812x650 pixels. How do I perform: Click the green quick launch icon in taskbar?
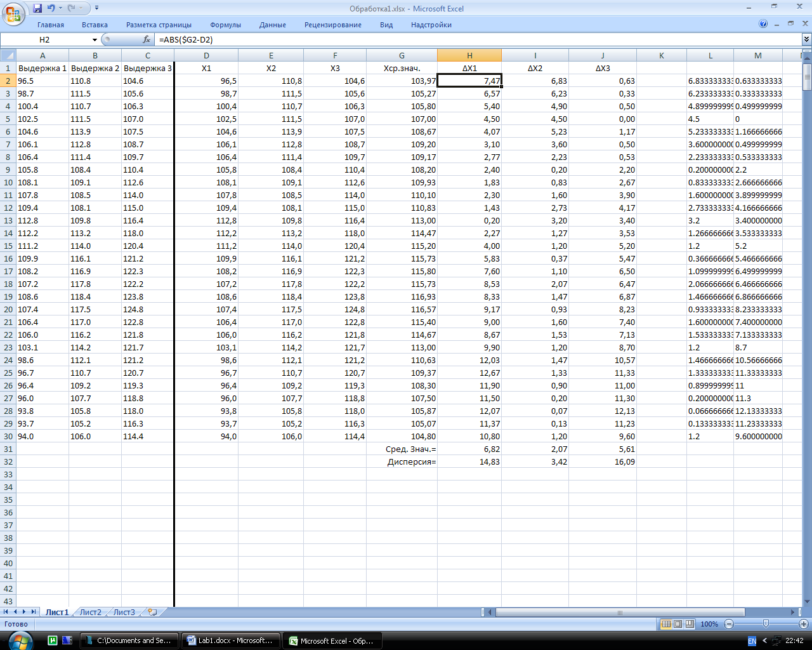tap(53, 640)
